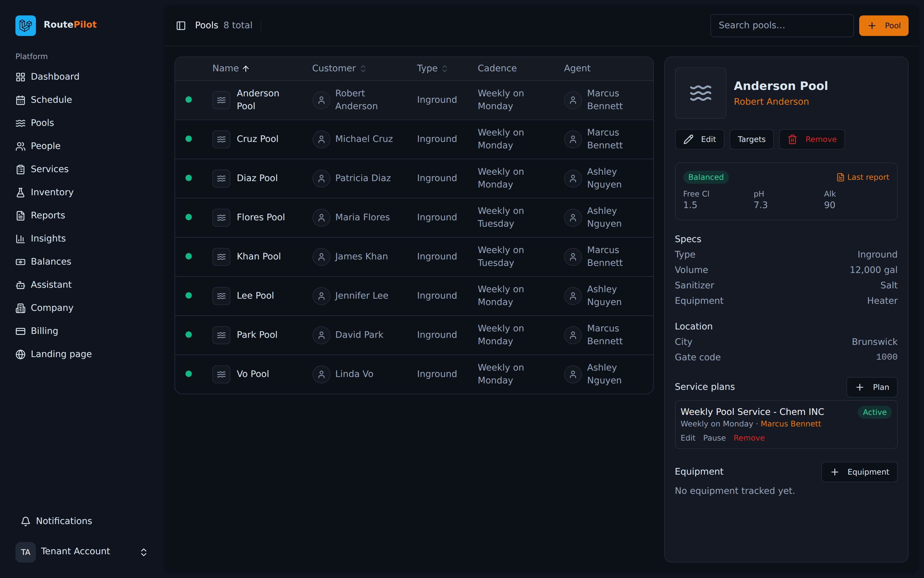The height and width of the screenshot is (578, 924).
Task: Click the RoutePilot logo icon
Action: pos(26,25)
